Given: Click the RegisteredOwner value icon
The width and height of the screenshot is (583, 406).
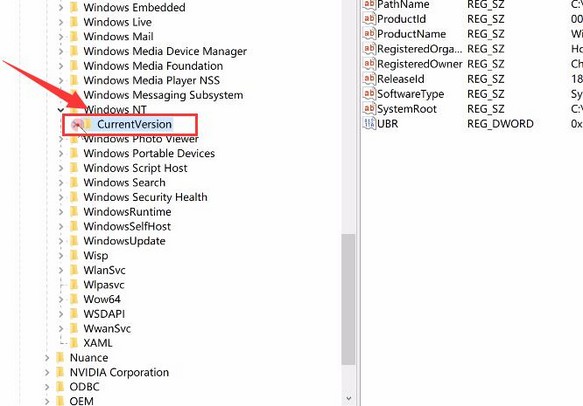Looking at the screenshot, I should (369, 64).
